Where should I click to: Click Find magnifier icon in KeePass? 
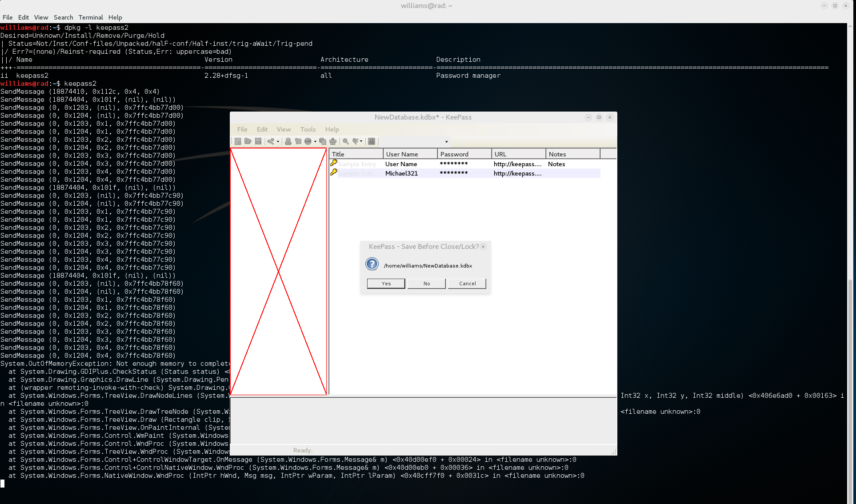click(346, 141)
